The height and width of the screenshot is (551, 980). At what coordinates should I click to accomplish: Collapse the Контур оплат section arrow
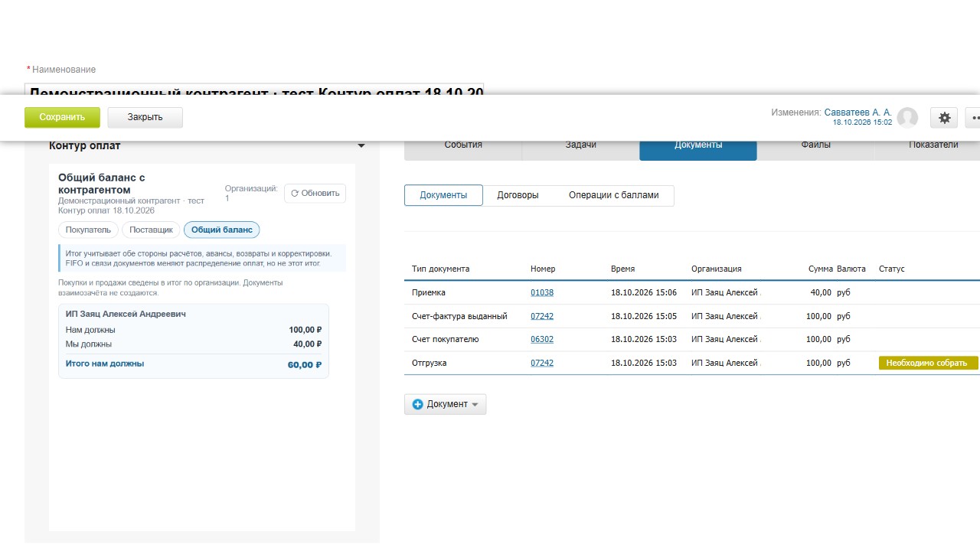(361, 146)
